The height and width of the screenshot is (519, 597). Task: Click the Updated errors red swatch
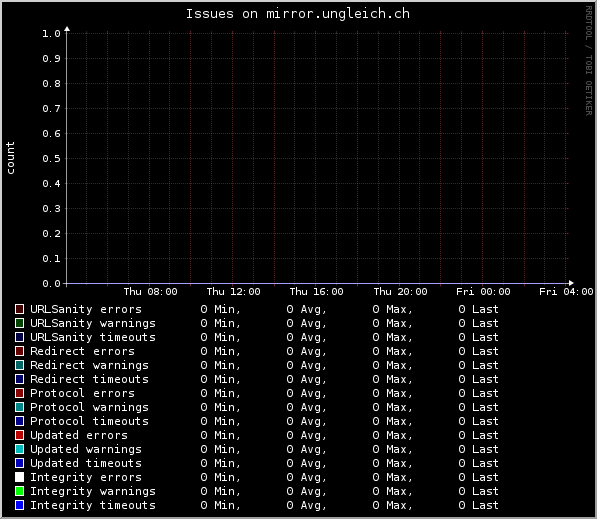pyautogui.click(x=19, y=435)
